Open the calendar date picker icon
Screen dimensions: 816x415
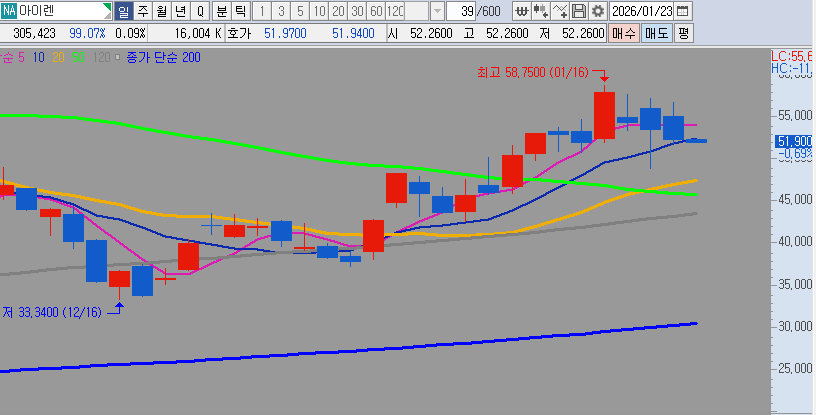[x=683, y=11]
